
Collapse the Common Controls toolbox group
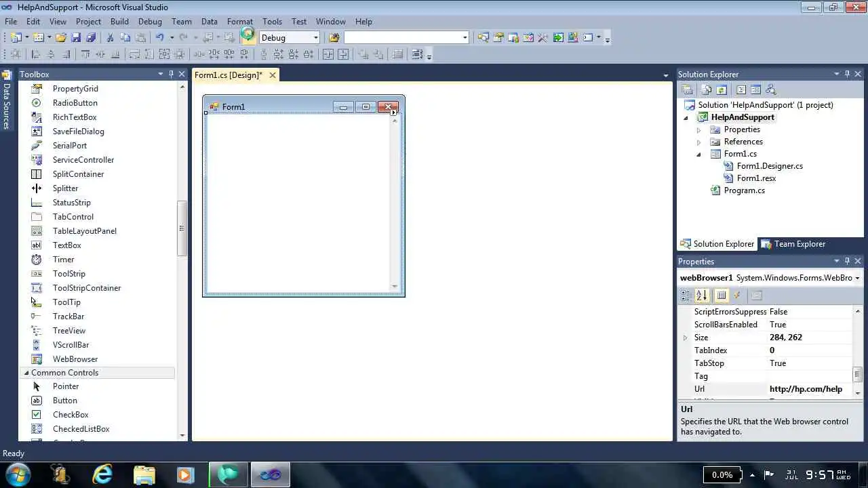click(x=26, y=373)
